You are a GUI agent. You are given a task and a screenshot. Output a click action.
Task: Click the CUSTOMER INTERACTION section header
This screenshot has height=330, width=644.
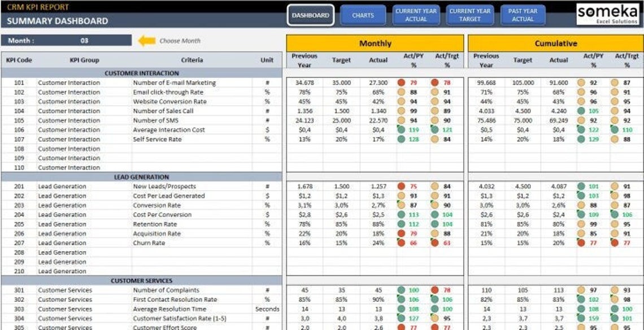pos(141,73)
